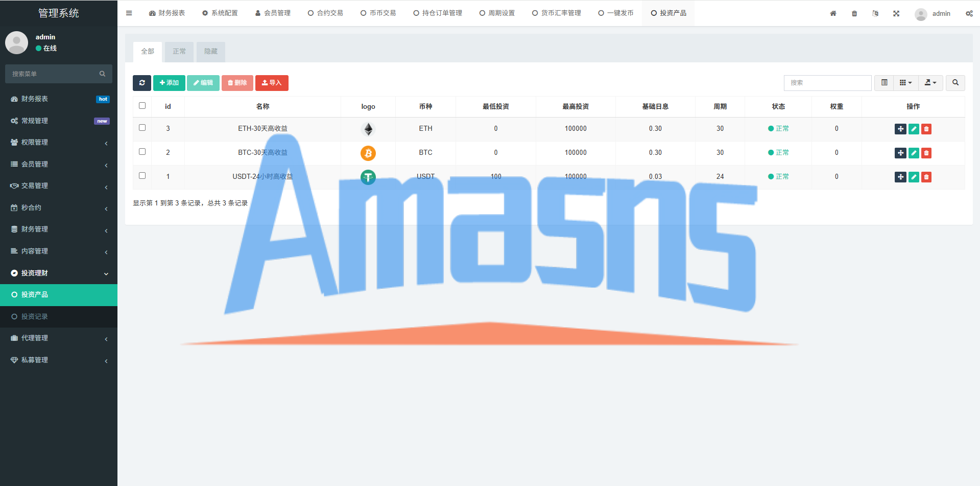
Task: Click the 编辑 toolbar button
Action: (203, 83)
